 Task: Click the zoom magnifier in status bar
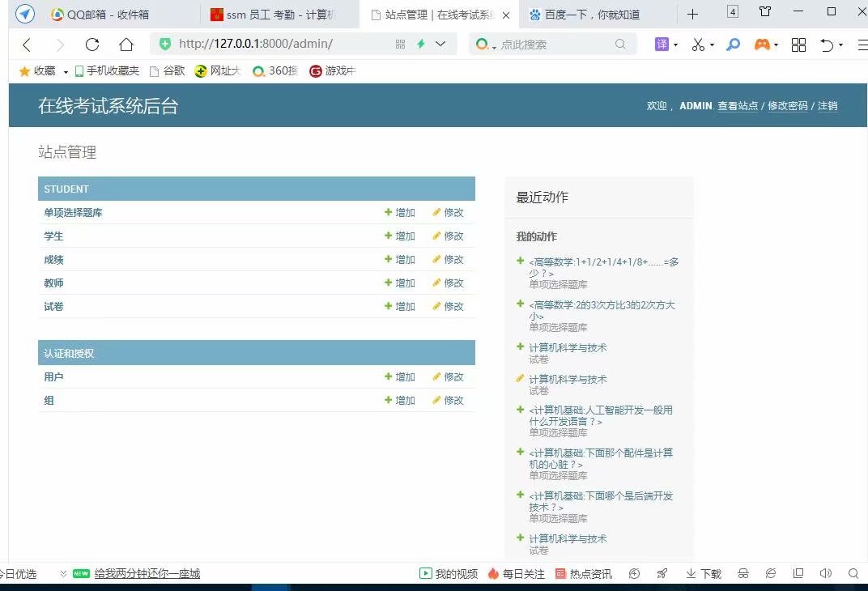pos(853,573)
